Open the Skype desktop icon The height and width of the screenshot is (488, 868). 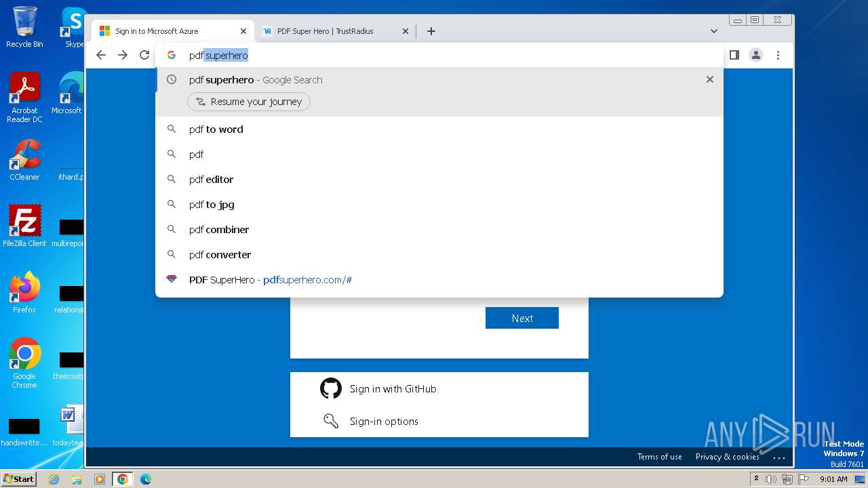tap(73, 27)
